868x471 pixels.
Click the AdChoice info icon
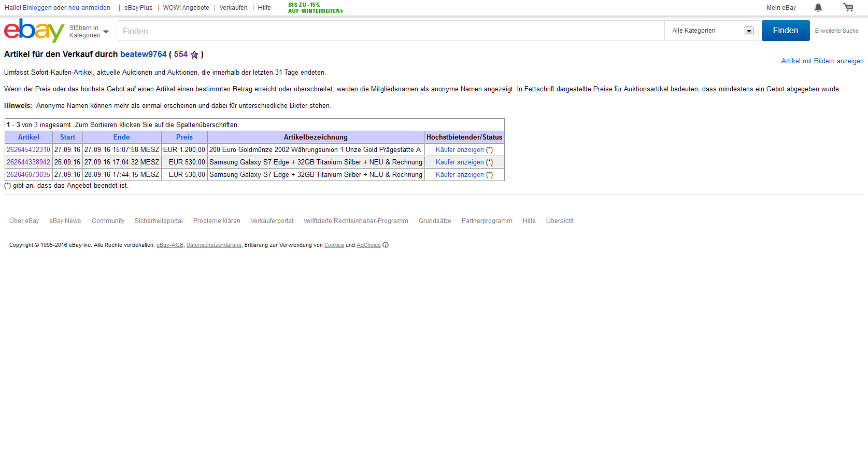pyautogui.click(x=386, y=245)
